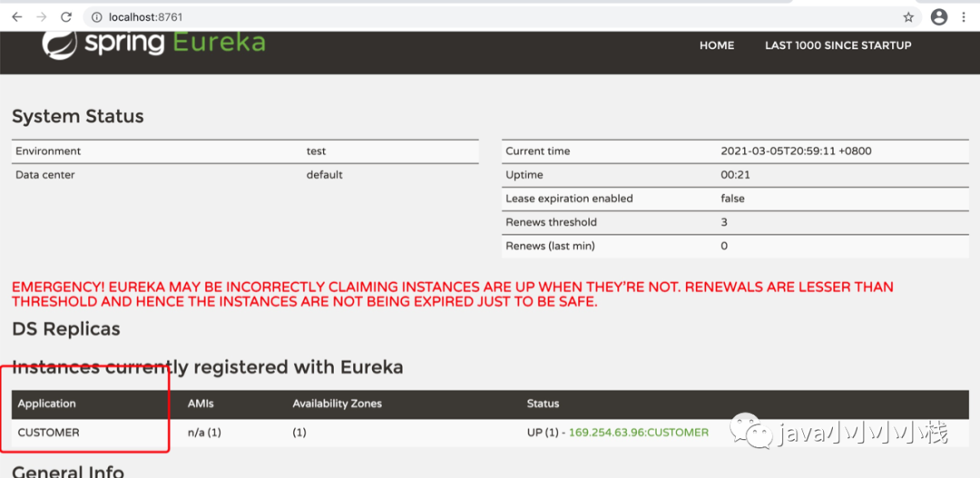Select the DS Replicas heading
The height and width of the screenshot is (478, 980).
point(66,328)
